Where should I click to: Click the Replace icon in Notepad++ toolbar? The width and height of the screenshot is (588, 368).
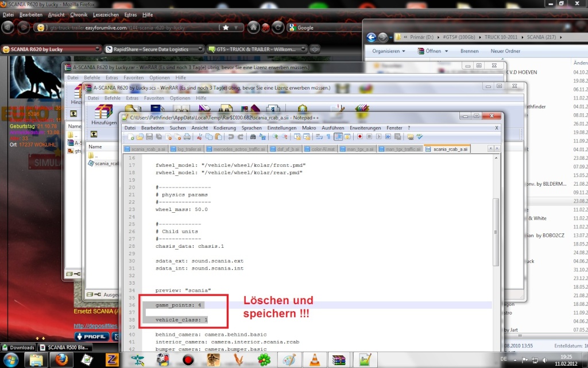click(262, 137)
